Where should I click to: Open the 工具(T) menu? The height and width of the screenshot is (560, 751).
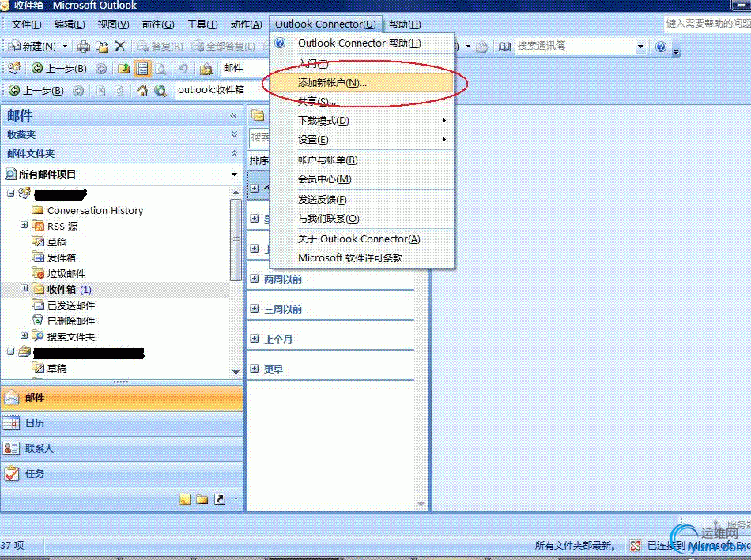pyautogui.click(x=202, y=24)
